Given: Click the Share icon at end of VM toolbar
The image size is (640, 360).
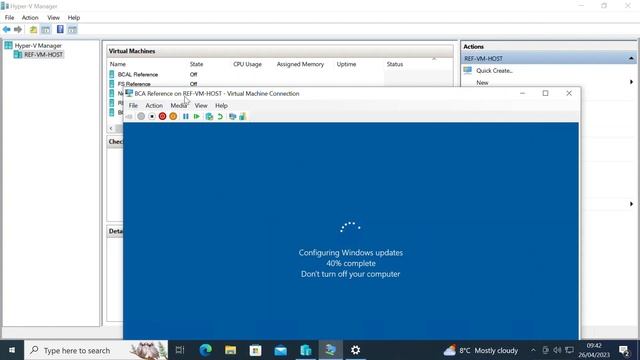Looking at the screenshot, I should (x=242, y=116).
